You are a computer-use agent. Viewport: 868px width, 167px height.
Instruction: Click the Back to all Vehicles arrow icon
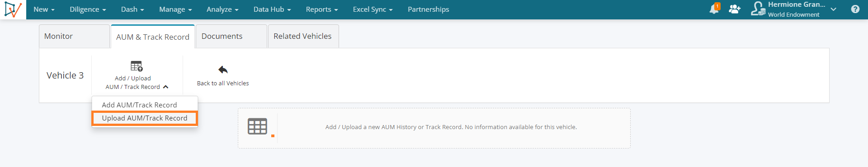point(223,70)
